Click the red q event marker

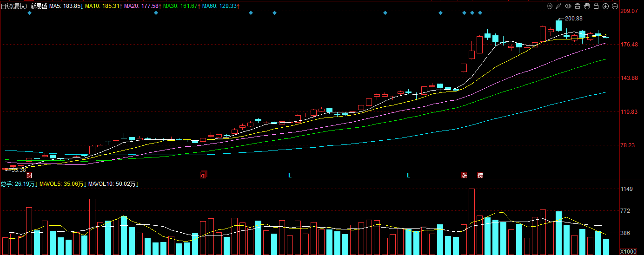[x=203, y=175]
